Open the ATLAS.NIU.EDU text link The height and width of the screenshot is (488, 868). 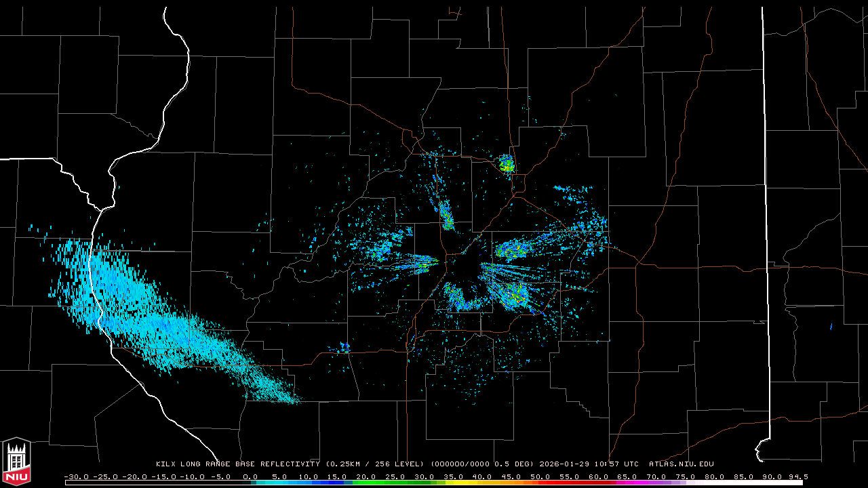pyautogui.click(x=682, y=464)
